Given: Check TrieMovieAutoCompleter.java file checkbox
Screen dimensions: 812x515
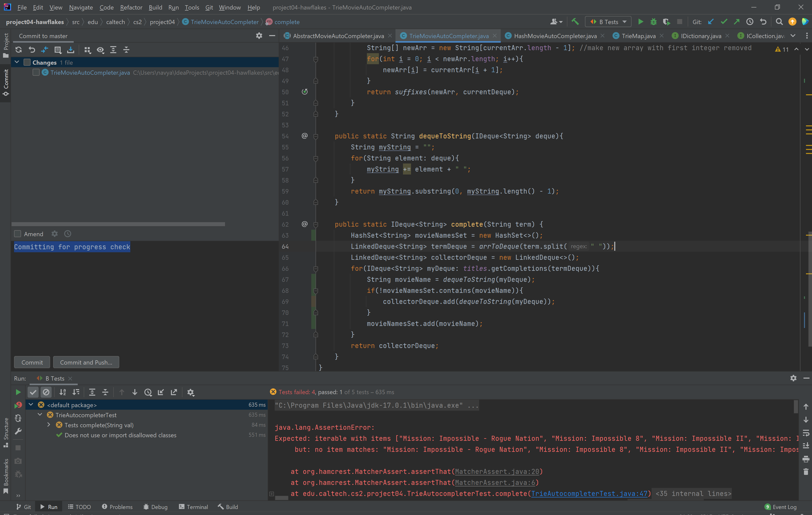Looking at the screenshot, I should pos(36,72).
